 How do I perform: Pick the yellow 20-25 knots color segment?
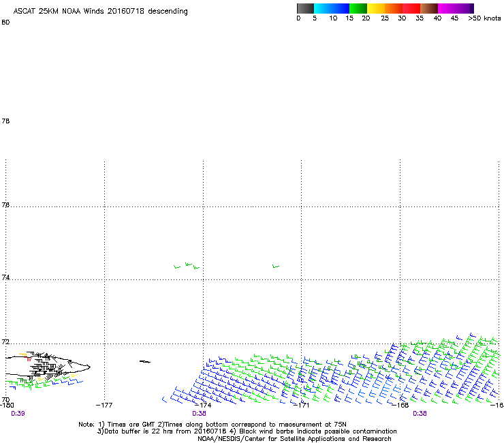coord(376,8)
